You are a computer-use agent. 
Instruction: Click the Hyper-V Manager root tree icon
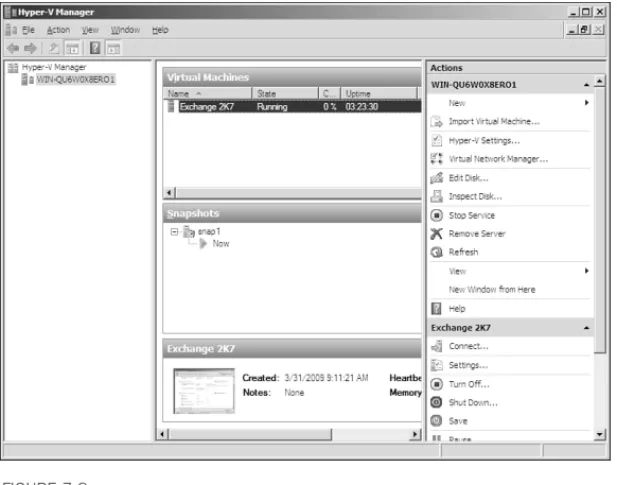pos(13,68)
